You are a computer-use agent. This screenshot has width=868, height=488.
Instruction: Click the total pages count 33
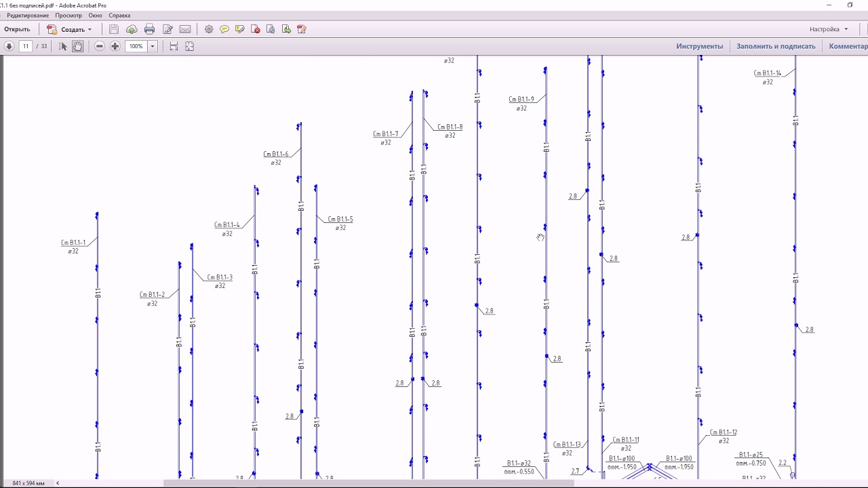coord(44,46)
